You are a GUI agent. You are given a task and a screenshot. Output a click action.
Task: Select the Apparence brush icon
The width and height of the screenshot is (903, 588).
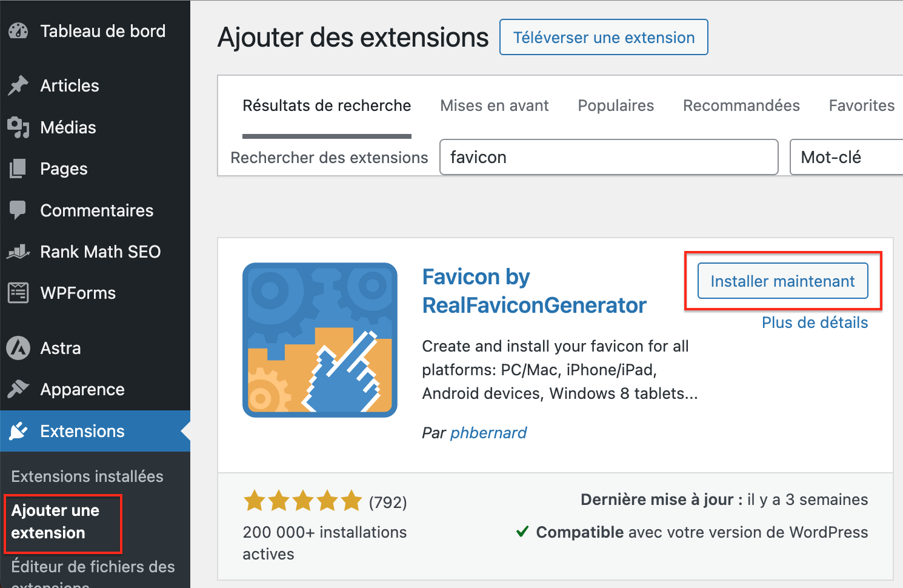point(18,389)
